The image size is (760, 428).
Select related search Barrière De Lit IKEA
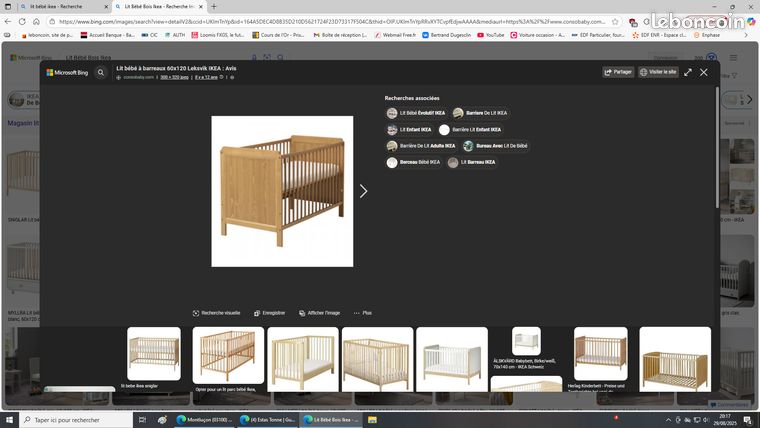coord(480,113)
